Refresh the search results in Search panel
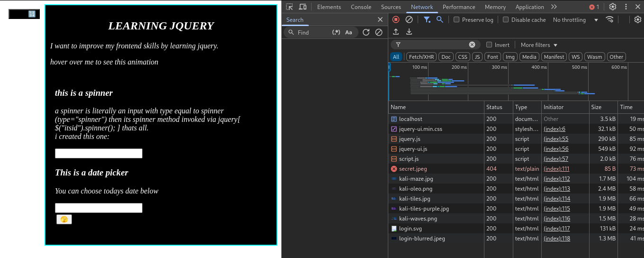This screenshot has height=258, width=644. (x=366, y=32)
